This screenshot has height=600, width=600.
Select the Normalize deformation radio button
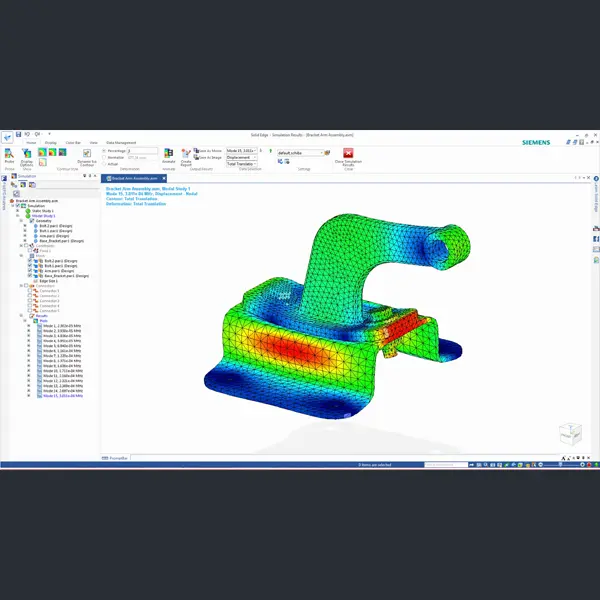(x=104, y=157)
